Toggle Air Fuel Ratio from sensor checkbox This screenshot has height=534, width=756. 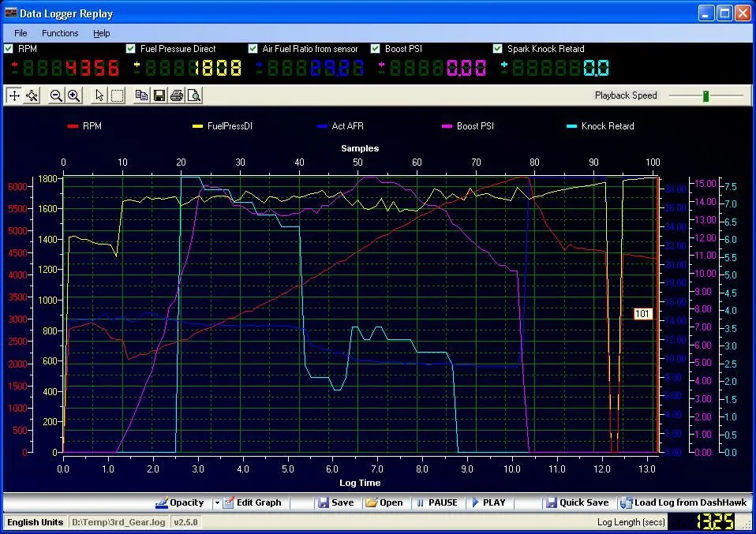click(x=253, y=49)
